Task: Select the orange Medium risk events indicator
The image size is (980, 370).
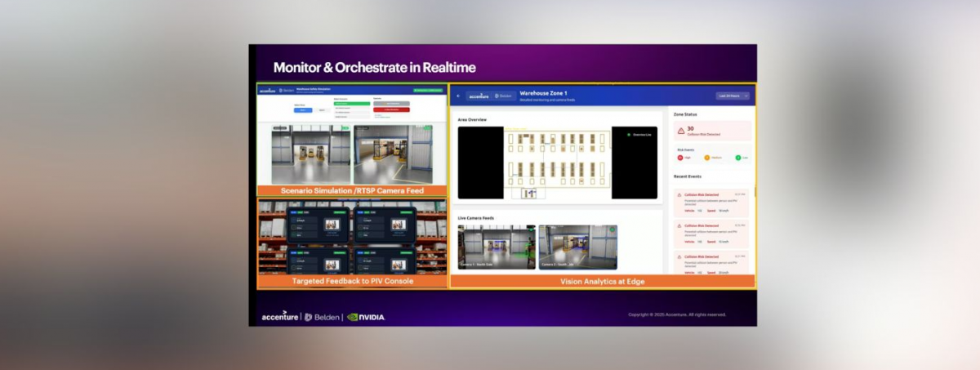Action: (x=707, y=158)
